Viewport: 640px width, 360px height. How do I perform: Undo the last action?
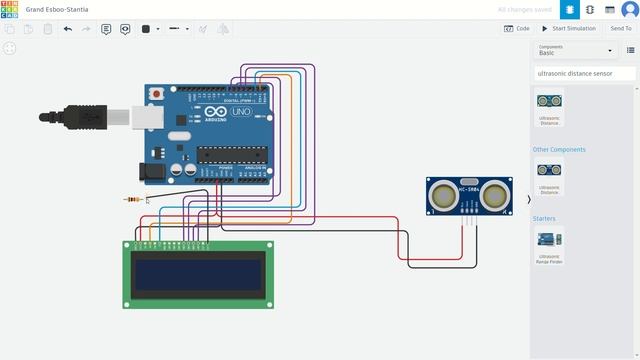click(x=68, y=29)
